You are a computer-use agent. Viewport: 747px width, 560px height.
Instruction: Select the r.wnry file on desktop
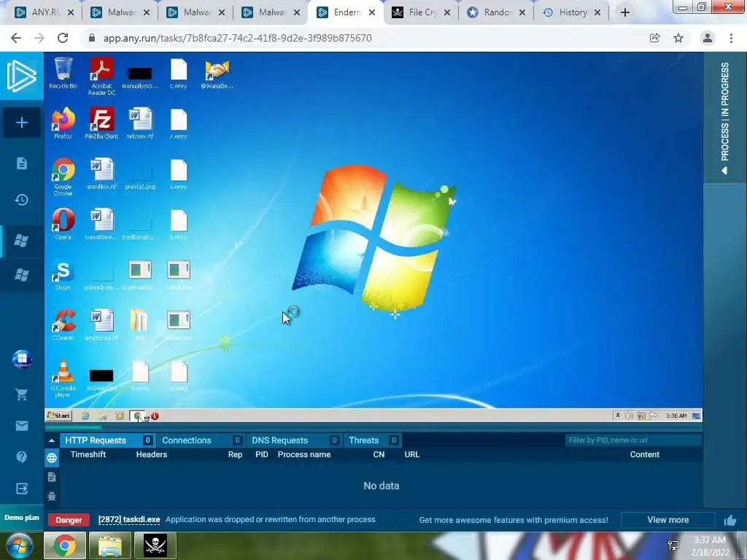coord(179,123)
